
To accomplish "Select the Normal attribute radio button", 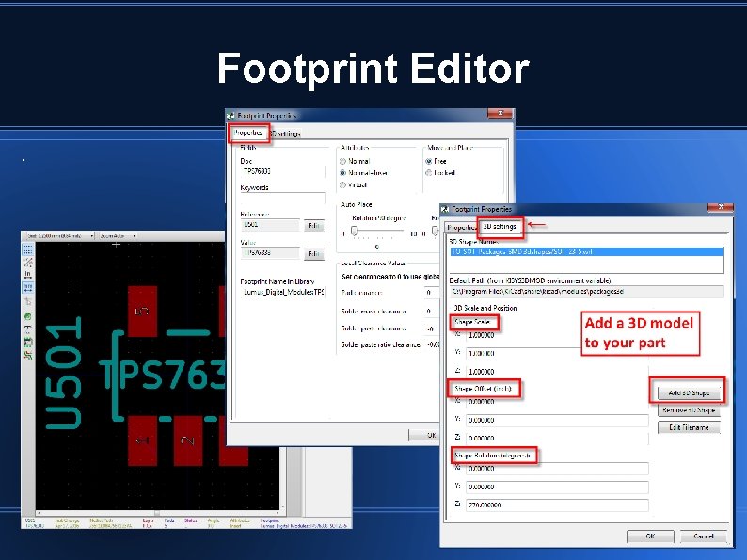I will 342,161.
